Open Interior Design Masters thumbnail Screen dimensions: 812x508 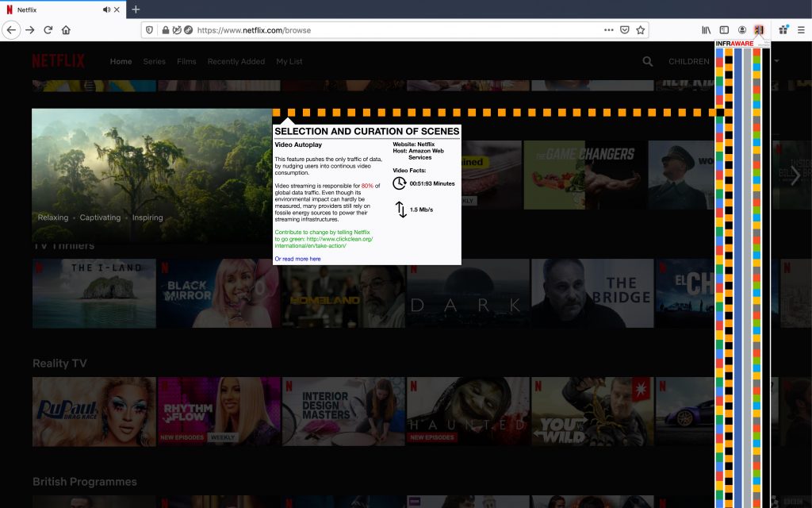(343, 412)
